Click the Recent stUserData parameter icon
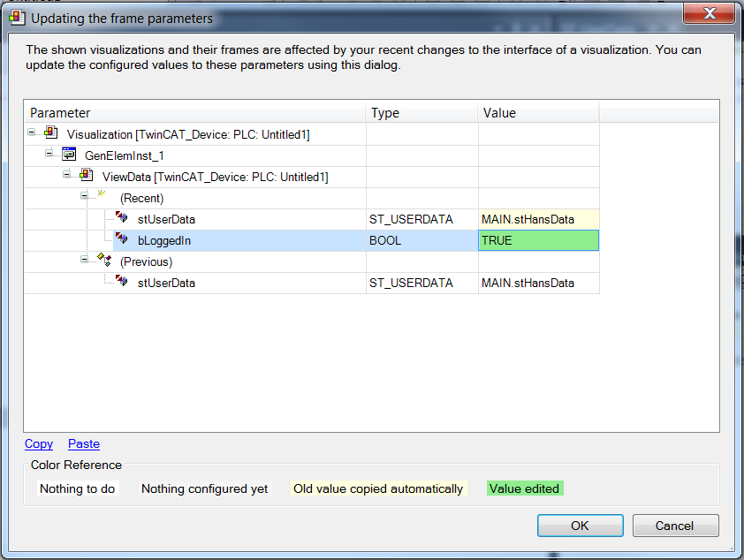This screenshot has height=560, width=744. (x=121, y=216)
